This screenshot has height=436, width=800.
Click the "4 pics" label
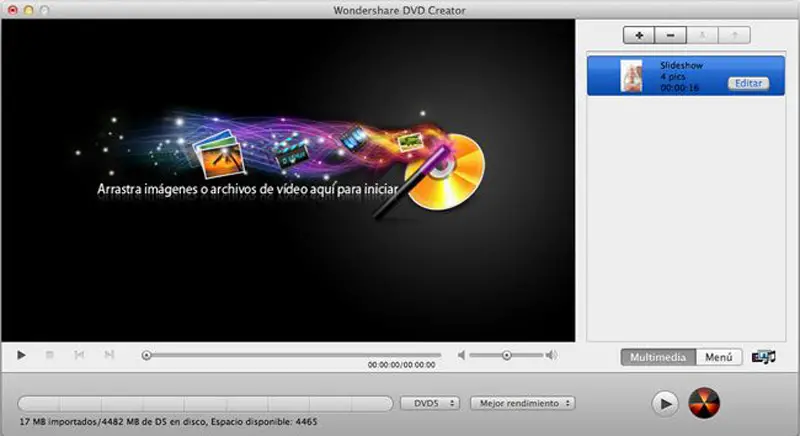[672, 76]
